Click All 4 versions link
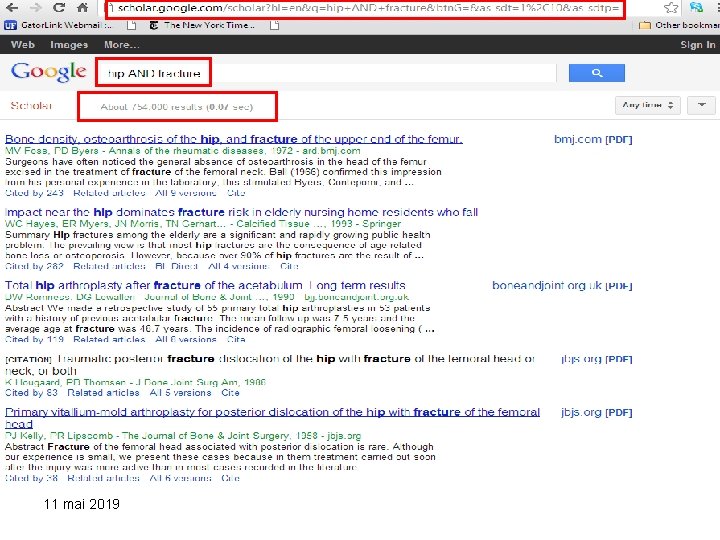Viewport: 720px width, 540px height. [x=239, y=266]
